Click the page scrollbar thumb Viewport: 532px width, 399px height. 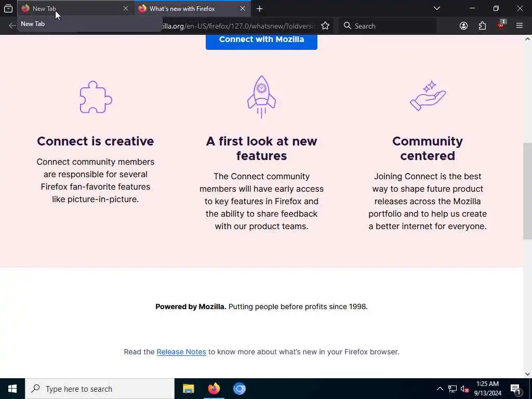click(x=527, y=191)
